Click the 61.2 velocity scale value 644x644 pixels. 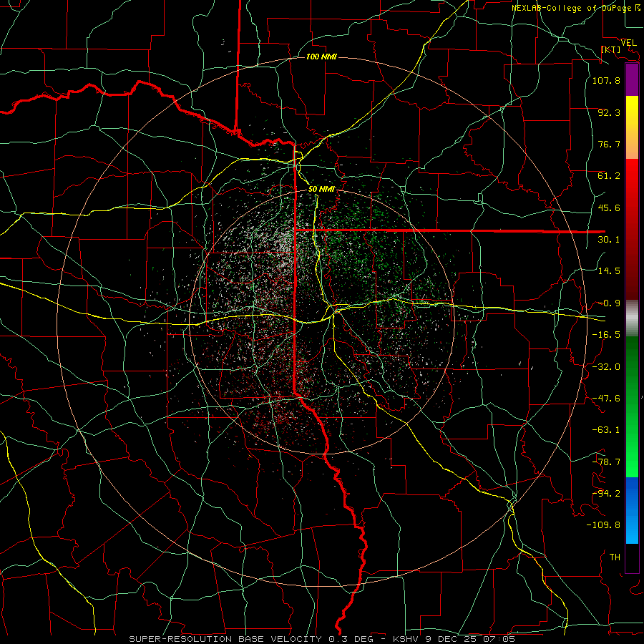[x=609, y=176]
